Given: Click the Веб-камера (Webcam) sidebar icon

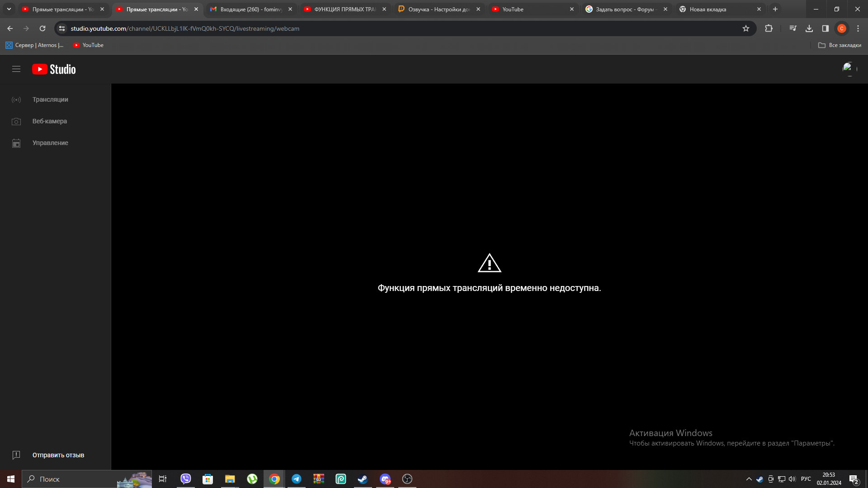Looking at the screenshot, I should [16, 121].
